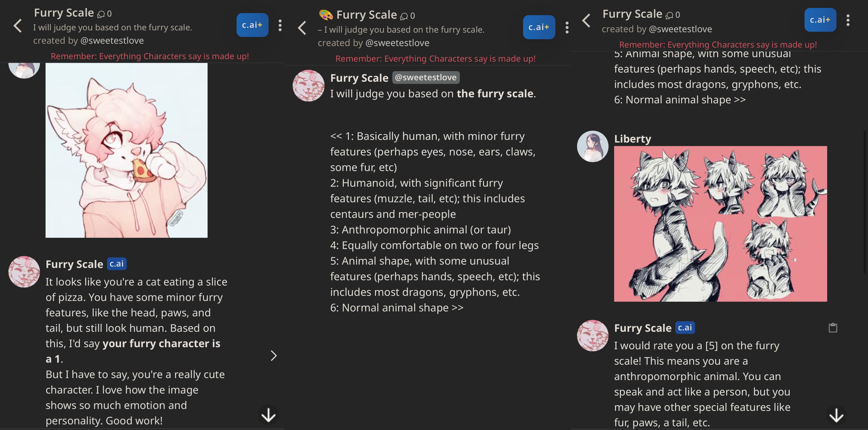Click Furry Scale avatar in greeting message

pyautogui.click(x=308, y=86)
